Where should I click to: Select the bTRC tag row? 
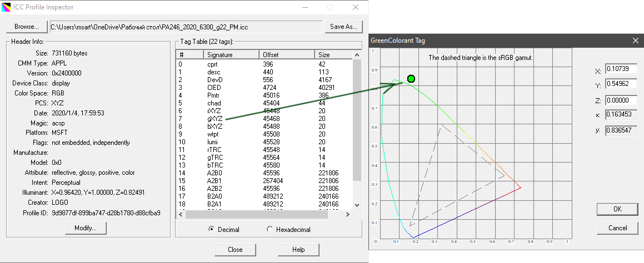[264, 165]
